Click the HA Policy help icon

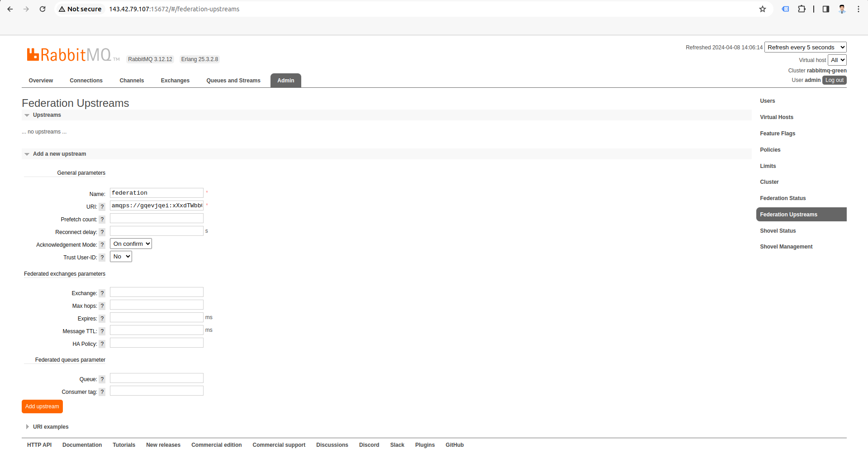102,344
